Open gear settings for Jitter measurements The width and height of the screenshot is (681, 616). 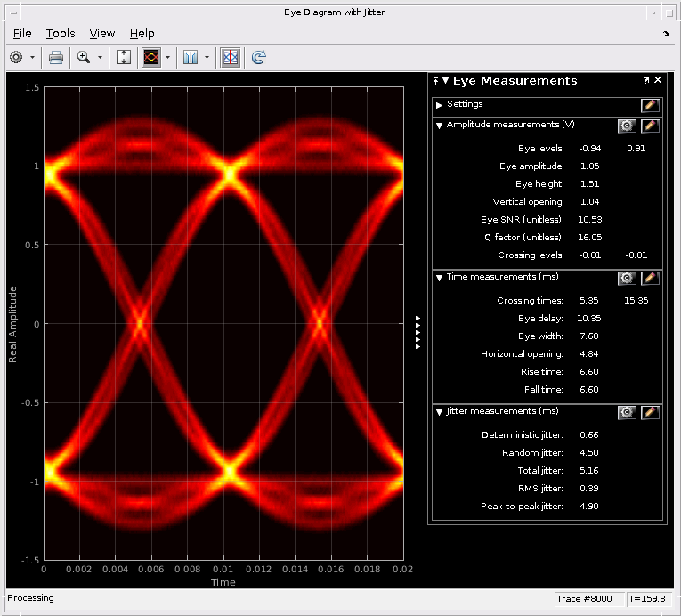[627, 412]
